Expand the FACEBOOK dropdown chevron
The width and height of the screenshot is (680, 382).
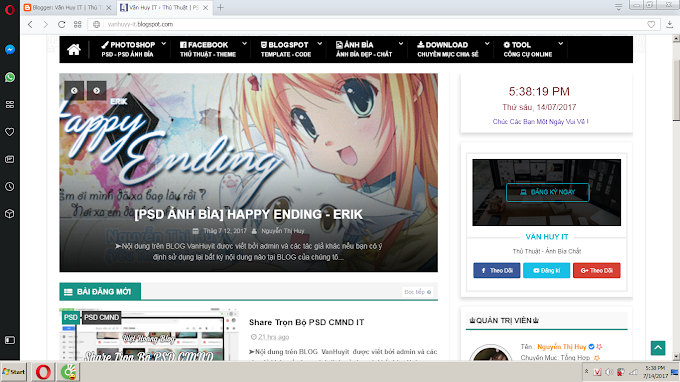(x=245, y=44)
